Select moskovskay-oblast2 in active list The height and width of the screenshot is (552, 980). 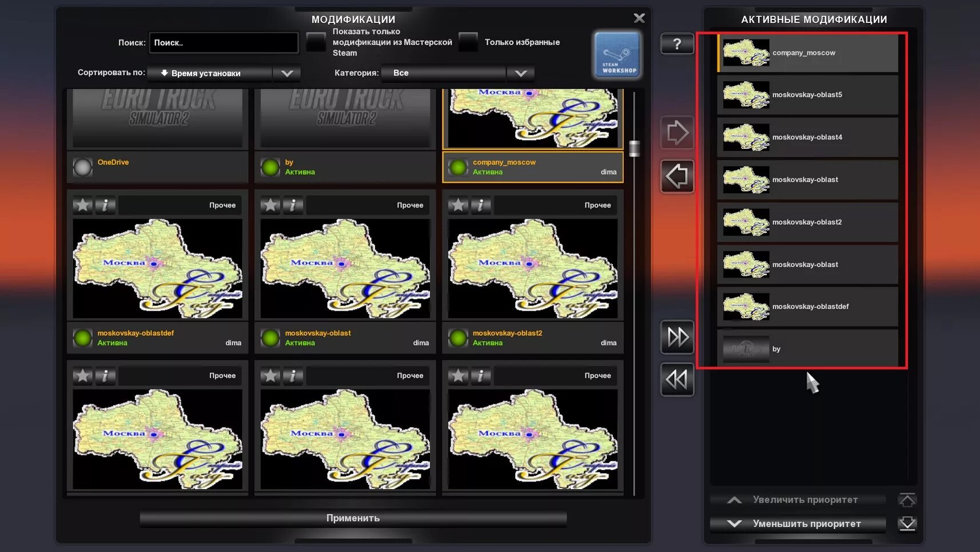pyautogui.click(x=807, y=222)
